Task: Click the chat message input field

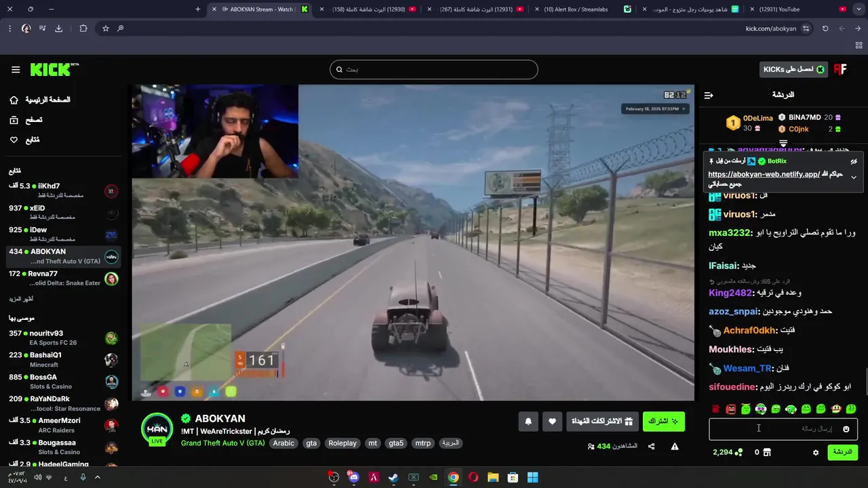Action: tap(783, 429)
